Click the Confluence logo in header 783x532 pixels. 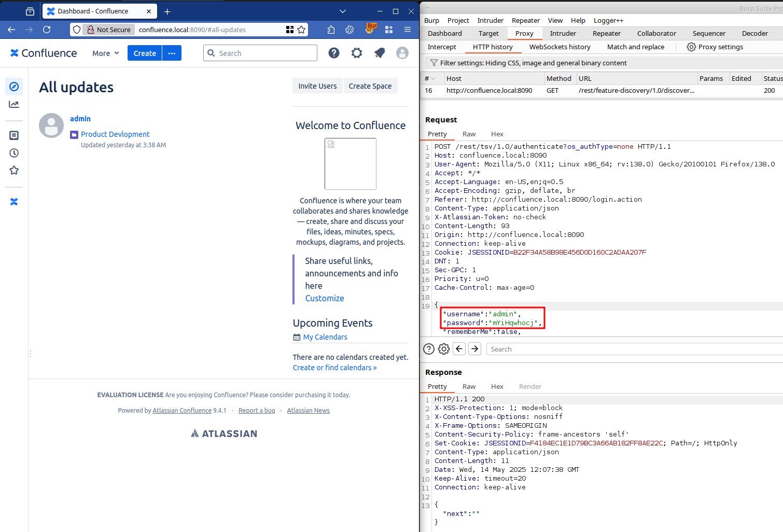coord(44,53)
